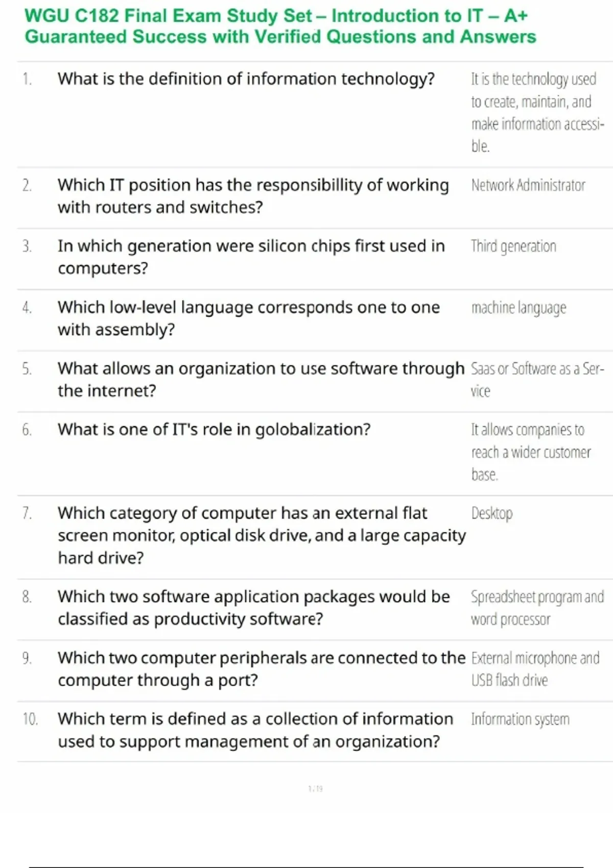The width and height of the screenshot is (613, 868).
Task: Select the 'machine language' answer
Action: (x=518, y=308)
